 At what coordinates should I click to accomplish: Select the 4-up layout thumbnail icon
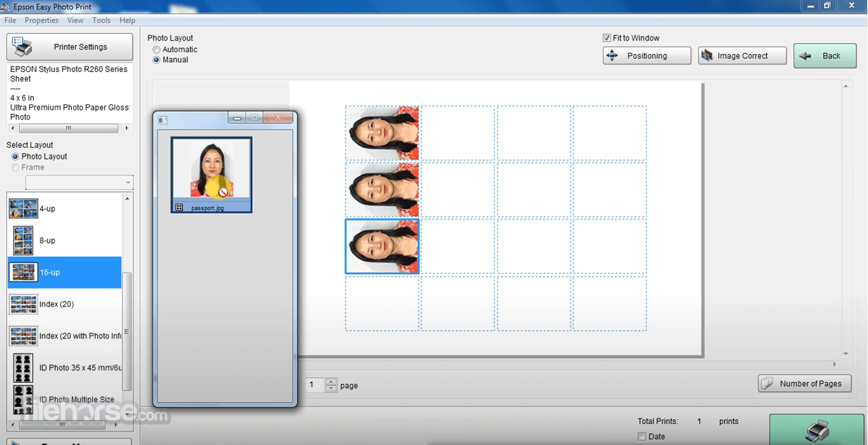tap(23, 208)
